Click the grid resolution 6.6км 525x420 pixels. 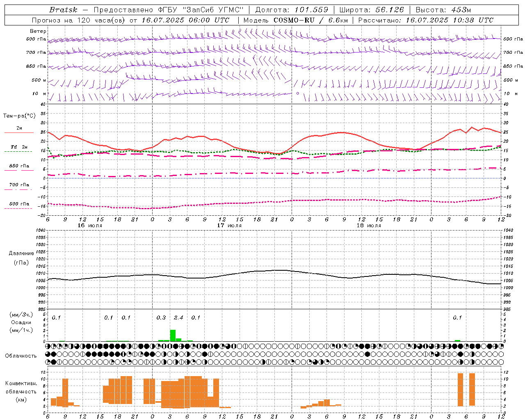(338, 20)
